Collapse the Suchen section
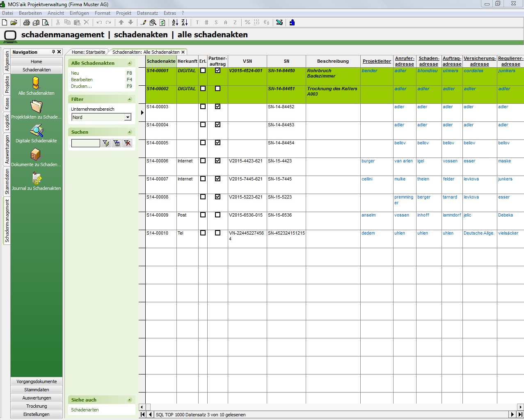 pos(130,132)
